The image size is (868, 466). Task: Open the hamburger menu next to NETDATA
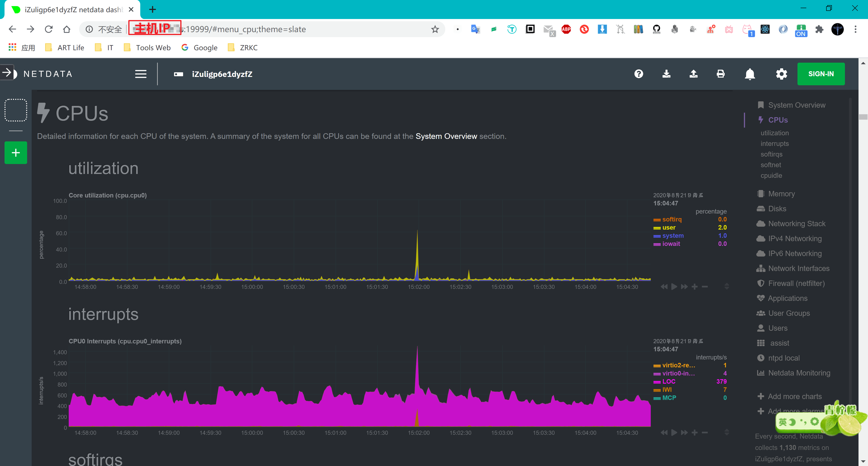[x=141, y=74]
